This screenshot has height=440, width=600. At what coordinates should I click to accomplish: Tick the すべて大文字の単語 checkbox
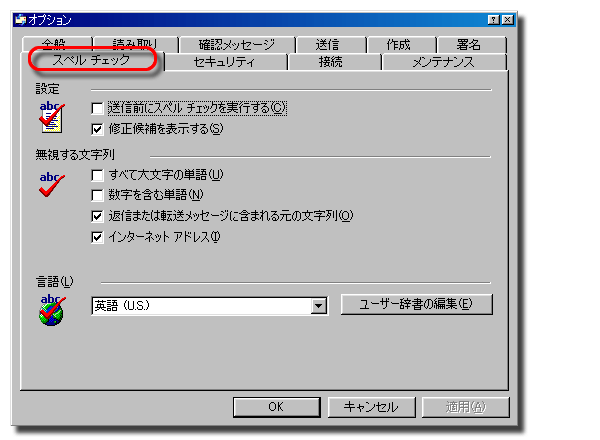[x=97, y=175]
